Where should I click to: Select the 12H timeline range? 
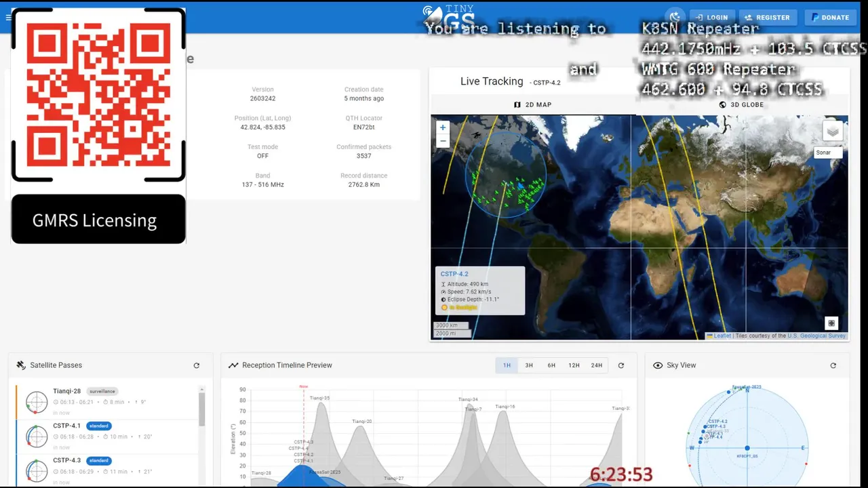574,365
